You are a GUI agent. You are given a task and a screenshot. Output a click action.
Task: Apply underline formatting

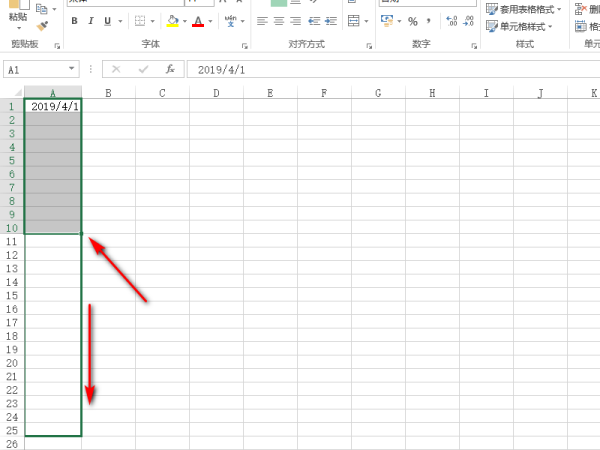[x=108, y=21]
